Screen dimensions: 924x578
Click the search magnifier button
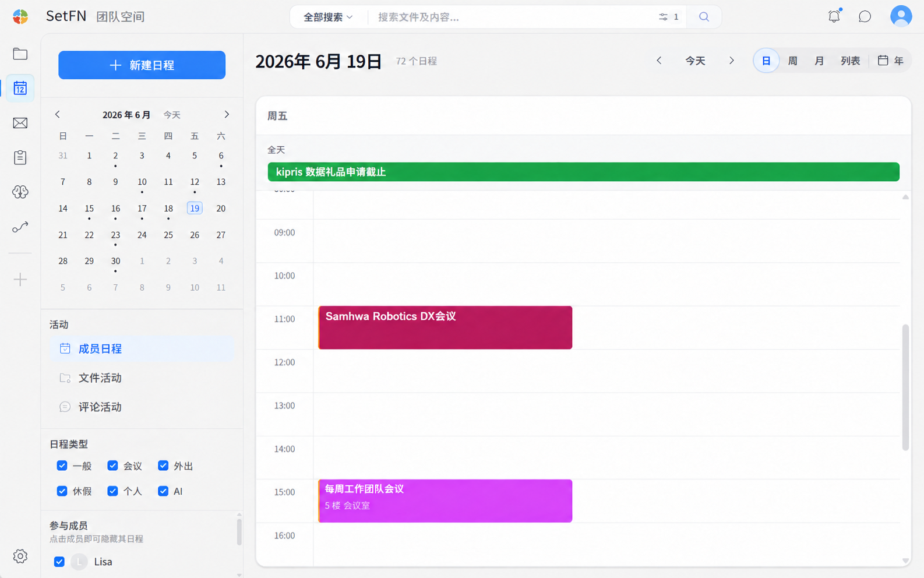704,17
